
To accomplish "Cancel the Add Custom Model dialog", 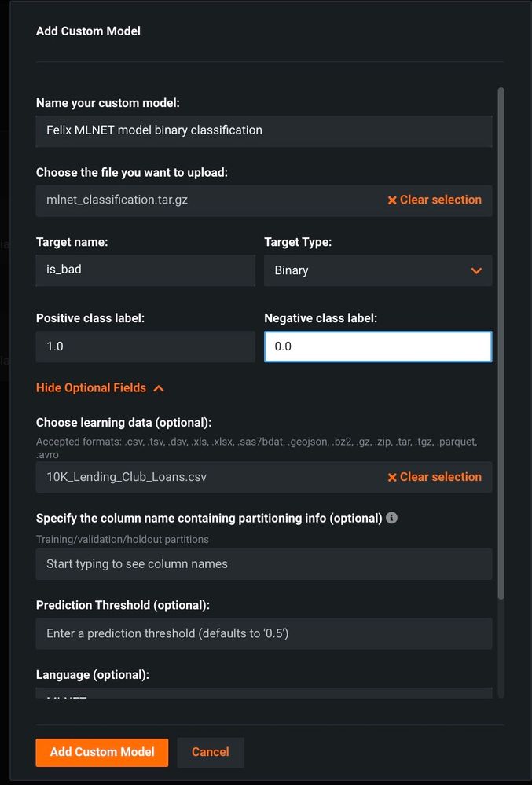I will tap(211, 752).
